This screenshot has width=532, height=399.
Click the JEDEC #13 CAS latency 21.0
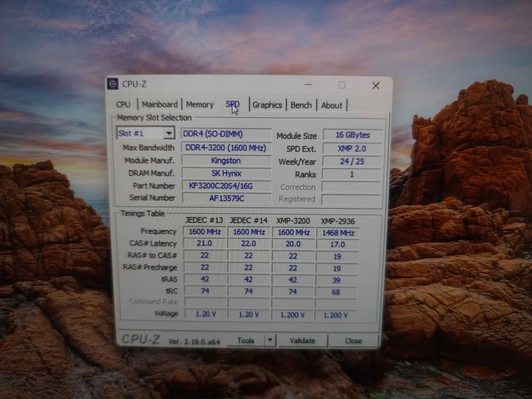point(204,243)
